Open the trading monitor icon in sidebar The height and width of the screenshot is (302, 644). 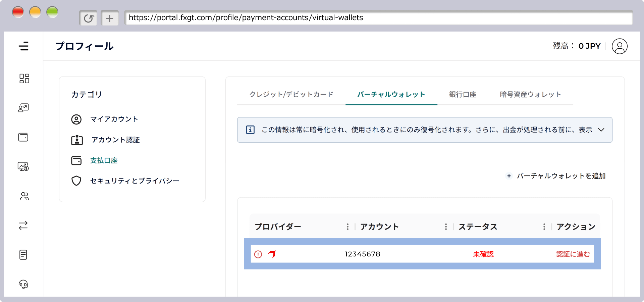[23, 166]
